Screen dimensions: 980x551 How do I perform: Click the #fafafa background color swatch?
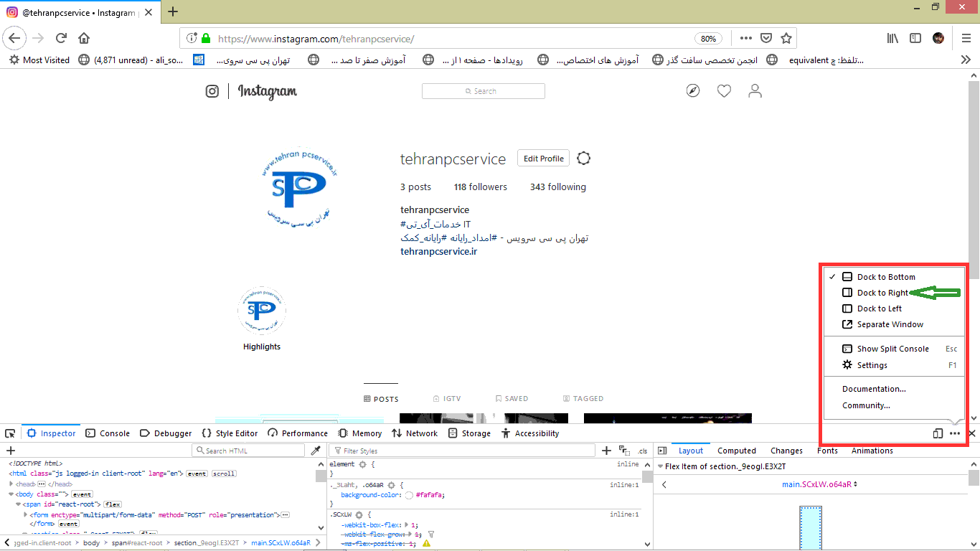tap(409, 495)
